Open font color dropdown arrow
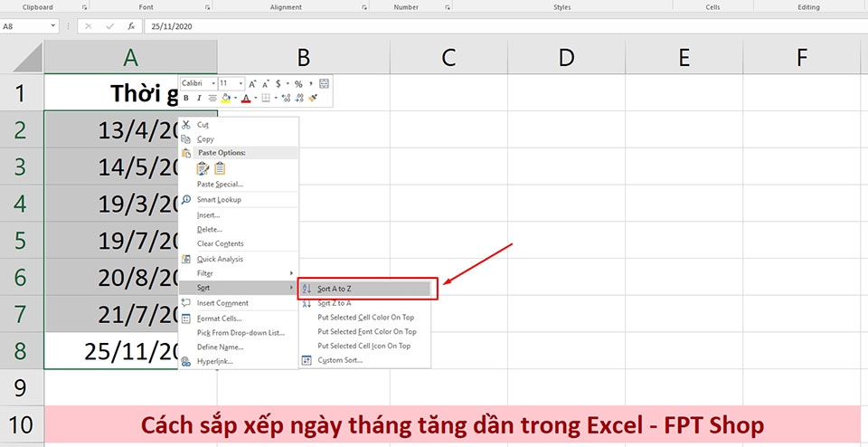Image resolution: width=868 pixels, height=447 pixels. [255, 98]
